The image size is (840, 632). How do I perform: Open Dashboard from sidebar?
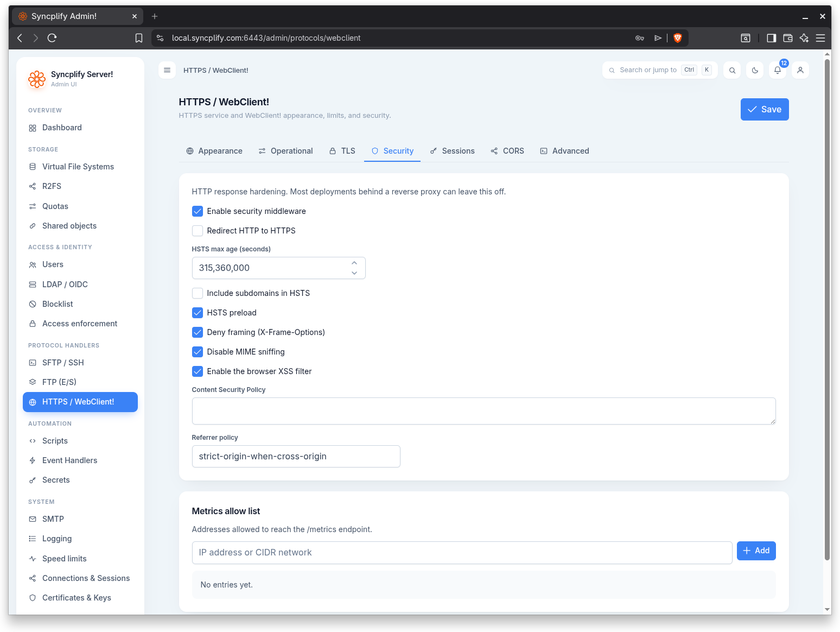tap(80, 128)
